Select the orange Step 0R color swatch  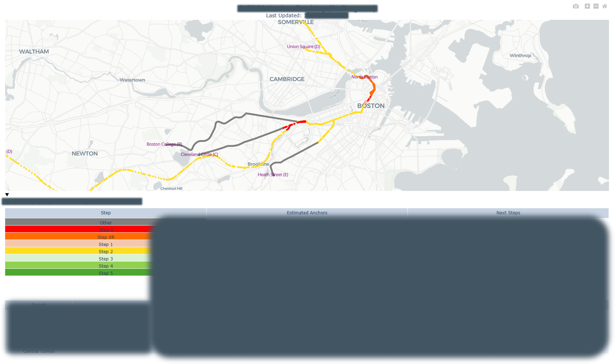pos(106,237)
